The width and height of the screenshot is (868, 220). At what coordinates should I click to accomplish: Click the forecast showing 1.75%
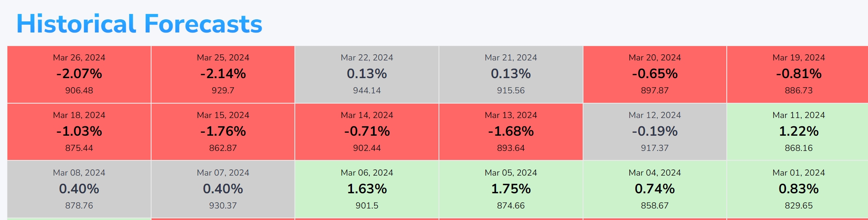click(x=511, y=189)
